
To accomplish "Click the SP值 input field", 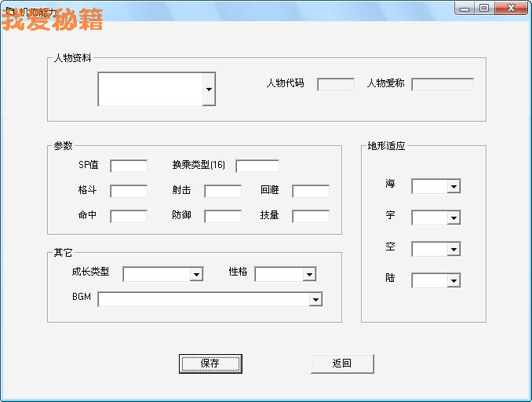I will coord(129,166).
